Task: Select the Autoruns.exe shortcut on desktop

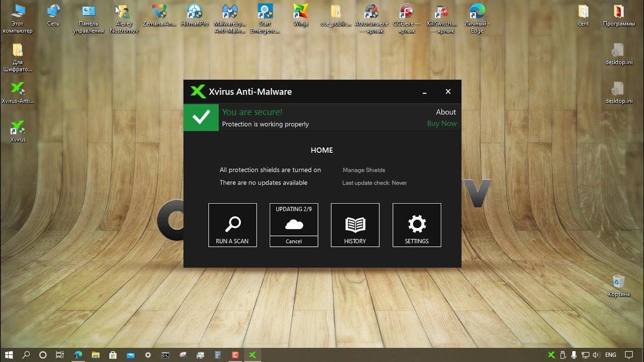Action: coord(371,19)
